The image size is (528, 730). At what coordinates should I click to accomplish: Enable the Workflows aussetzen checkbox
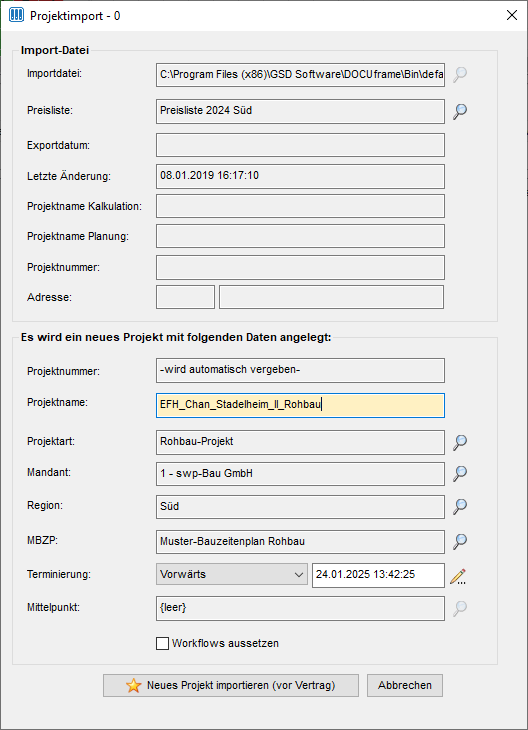click(x=162, y=643)
